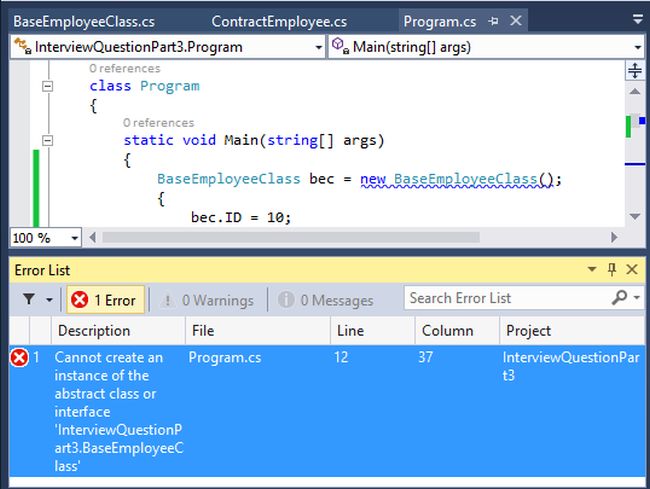650x489 pixels.
Task: Click the method cube icon beside Main
Action: (340, 45)
